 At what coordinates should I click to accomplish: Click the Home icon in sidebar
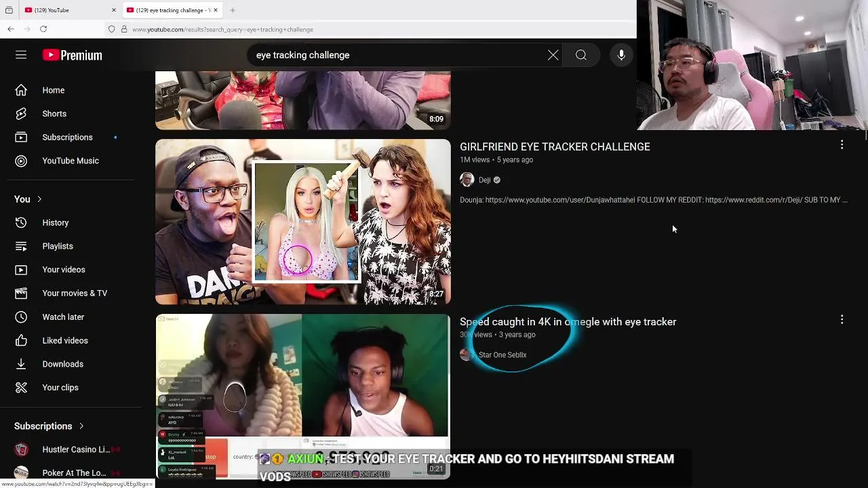(x=21, y=90)
